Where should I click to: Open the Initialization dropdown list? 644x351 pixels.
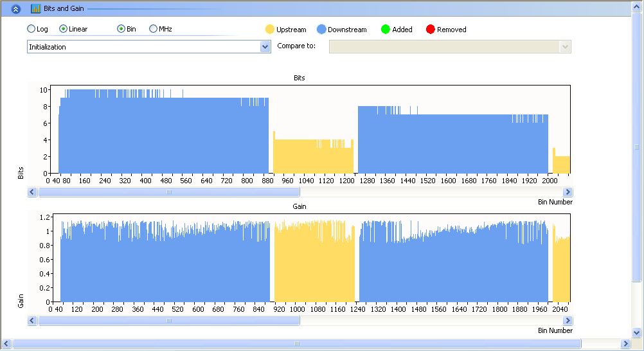(265, 47)
